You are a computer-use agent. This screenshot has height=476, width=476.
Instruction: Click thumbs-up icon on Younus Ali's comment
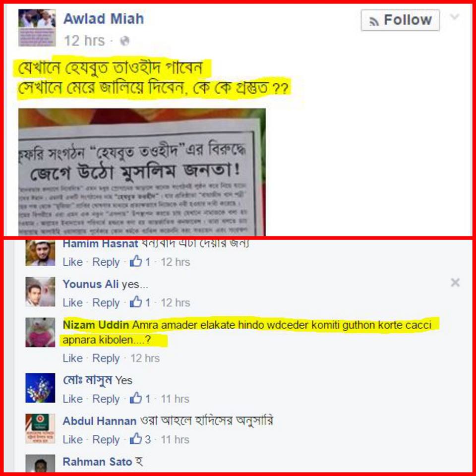click(x=136, y=302)
